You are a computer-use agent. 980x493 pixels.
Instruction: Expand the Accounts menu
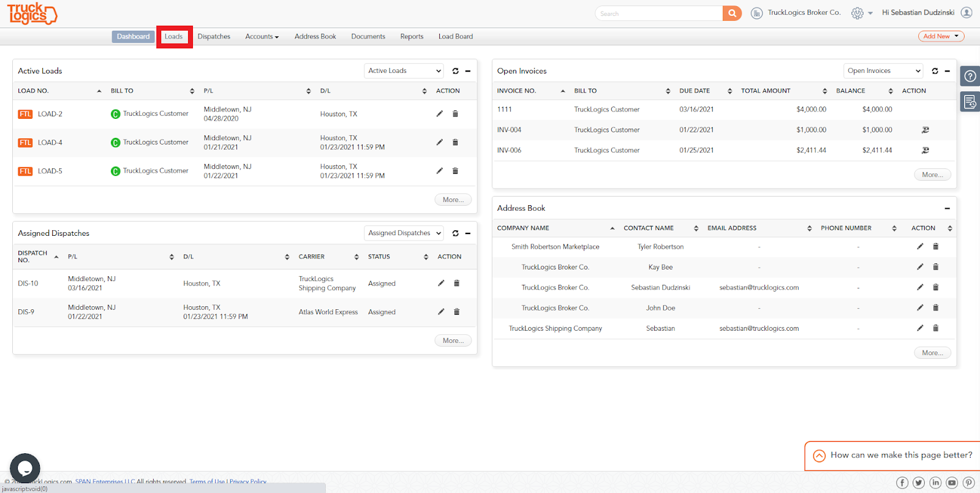pos(262,37)
